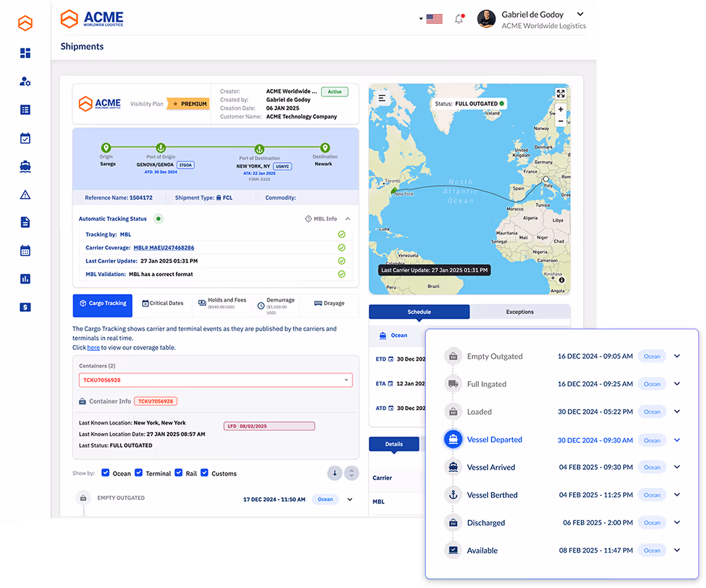Select the Holds and Fees tab

click(222, 302)
